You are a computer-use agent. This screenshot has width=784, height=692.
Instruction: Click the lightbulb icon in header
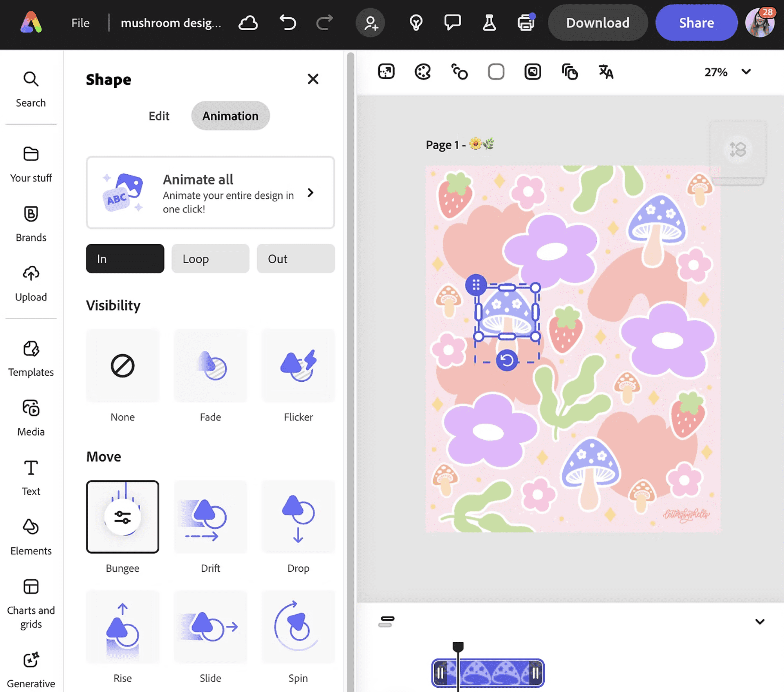416,23
